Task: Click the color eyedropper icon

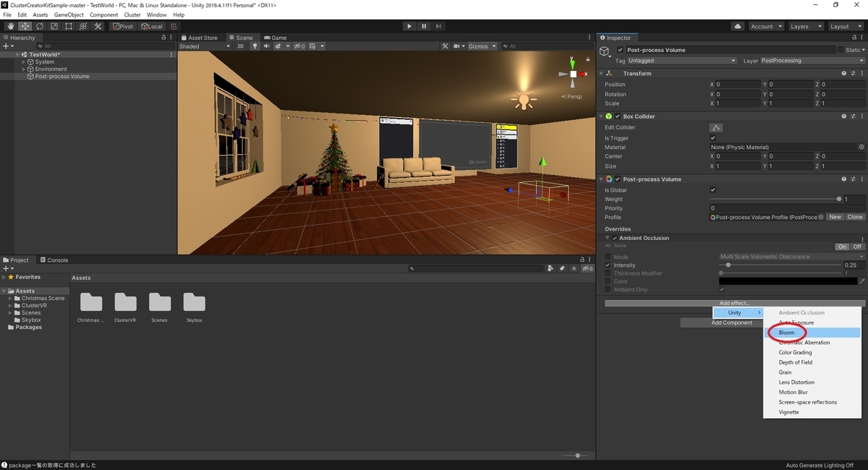Action: coord(861,281)
